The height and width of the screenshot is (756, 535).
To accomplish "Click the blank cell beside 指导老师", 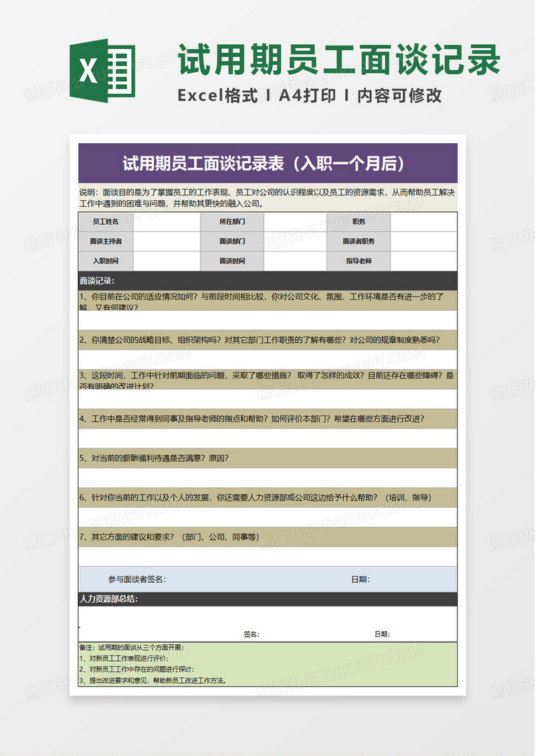I will click(424, 262).
